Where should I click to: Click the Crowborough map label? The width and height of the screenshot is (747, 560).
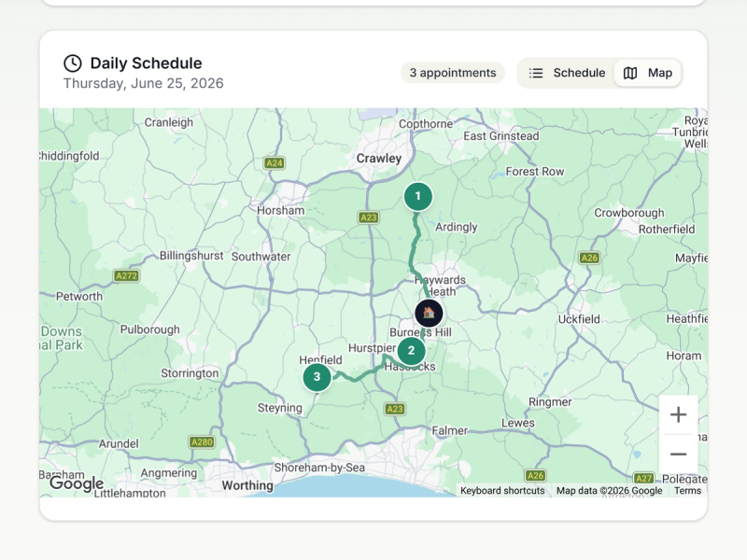[x=628, y=213]
